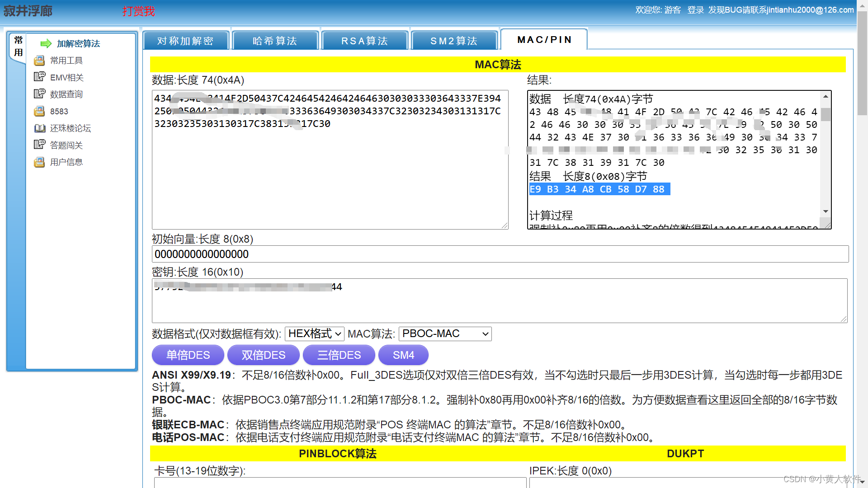Image resolution: width=868 pixels, height=488 pixels.
Task: Click the EMV相关 sidebar icon
Action: pos(39,77)
